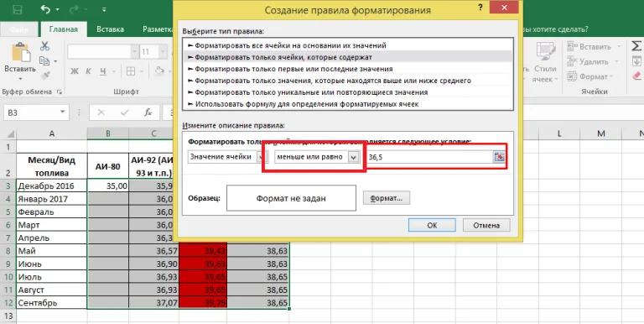Viewport: 644px width, 324px height.
Task: Switch to the Вставка ribbon tab
Action: click(110, 29)
